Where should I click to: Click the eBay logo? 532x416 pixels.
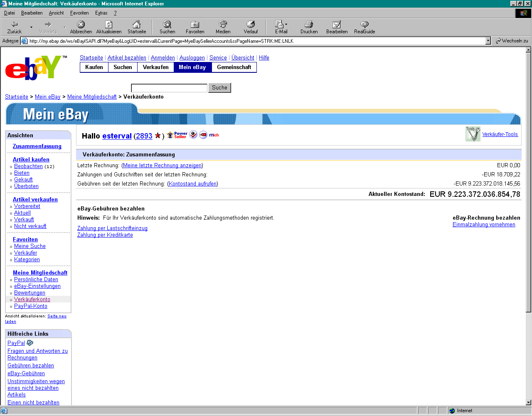[36, 67]
